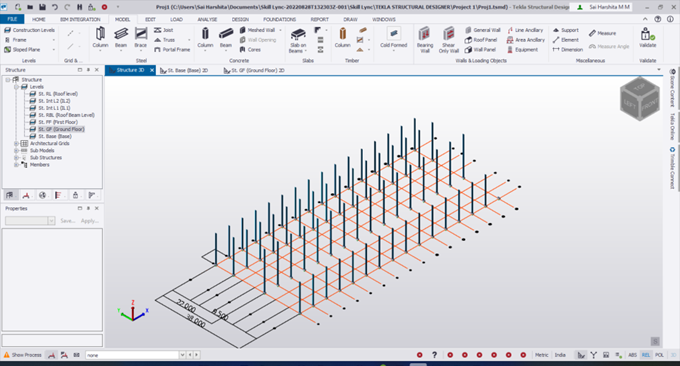This screenshot has height=366, width=680.
Task: Pick the Bearing Wall tool
Action: point(425,40)
